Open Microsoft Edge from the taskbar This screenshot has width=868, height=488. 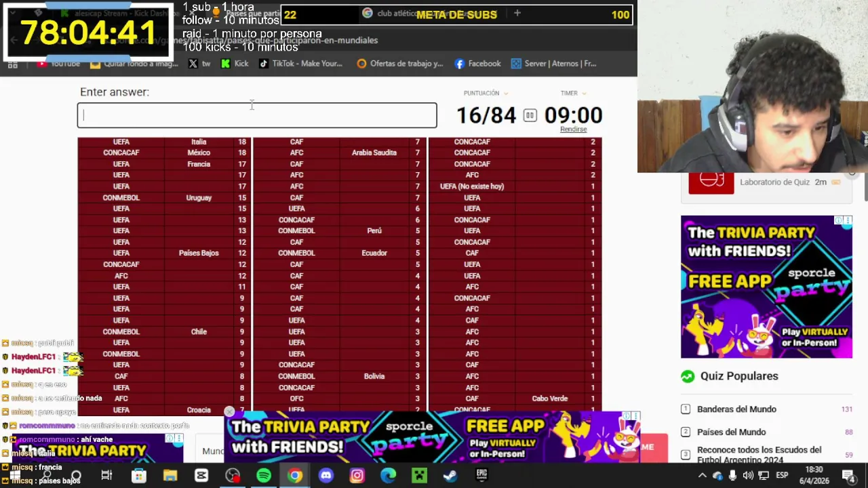click(388, 476)
